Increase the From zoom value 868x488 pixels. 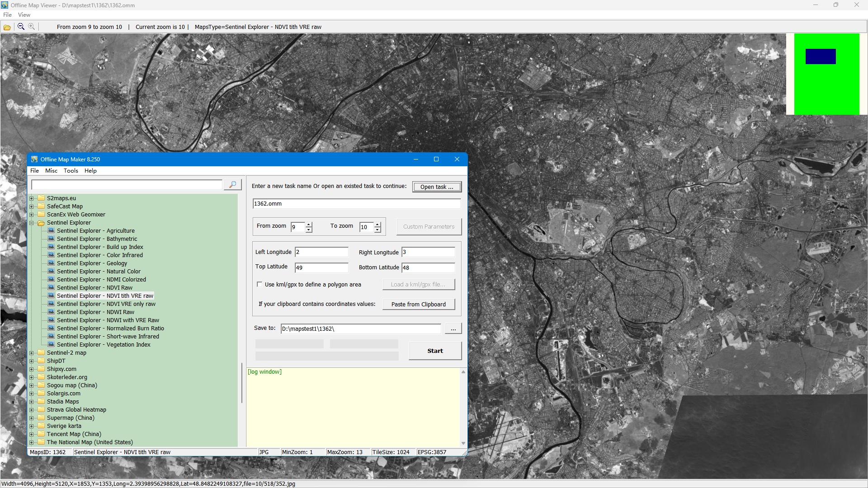(309, 224)
